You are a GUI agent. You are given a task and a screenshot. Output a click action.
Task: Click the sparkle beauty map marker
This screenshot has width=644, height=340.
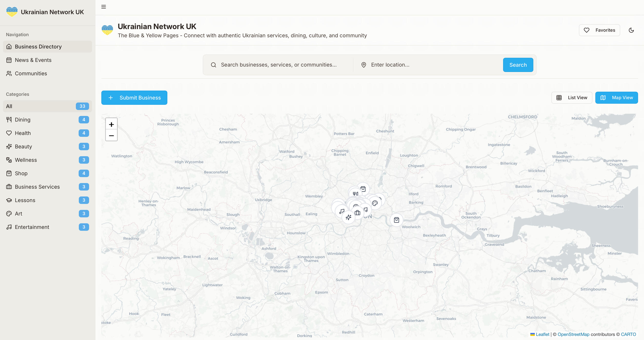tap(348, 217)
